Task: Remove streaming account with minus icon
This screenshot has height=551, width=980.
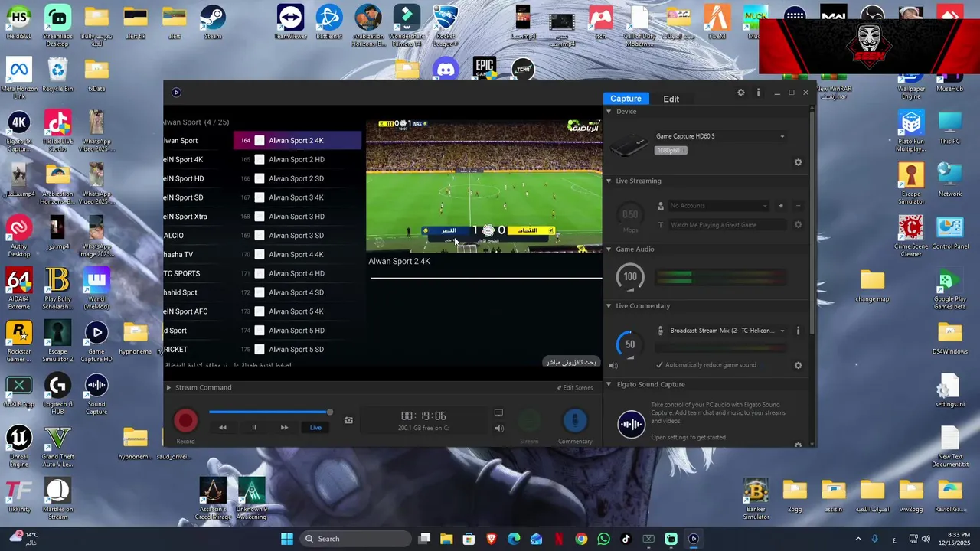Action: (x=798, y=205)
